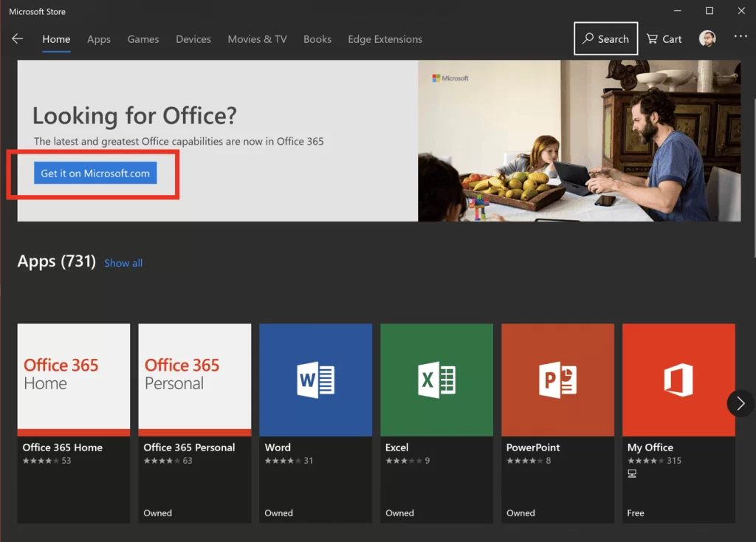Open the shopping Cart
The height and width of the screenshot is (542, 756).
664,39
